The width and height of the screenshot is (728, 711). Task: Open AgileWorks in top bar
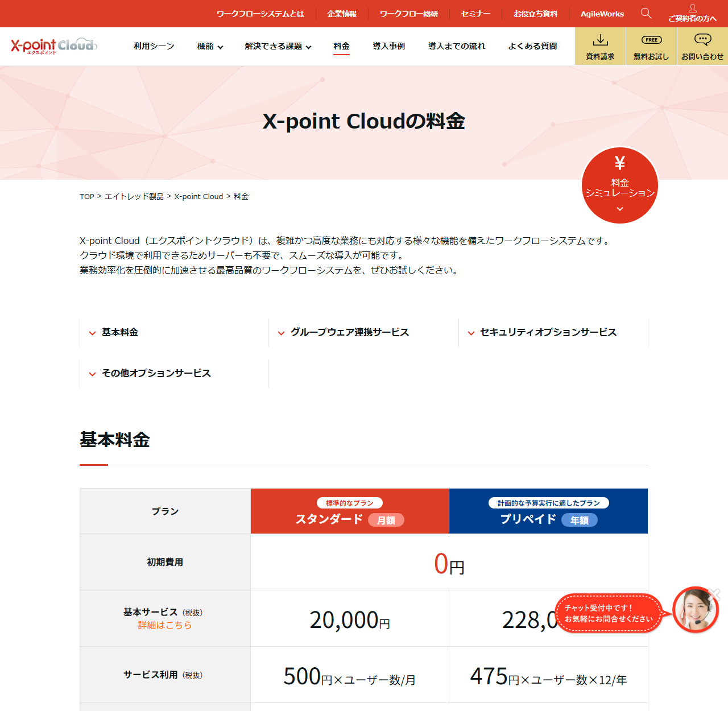(602, 14)
